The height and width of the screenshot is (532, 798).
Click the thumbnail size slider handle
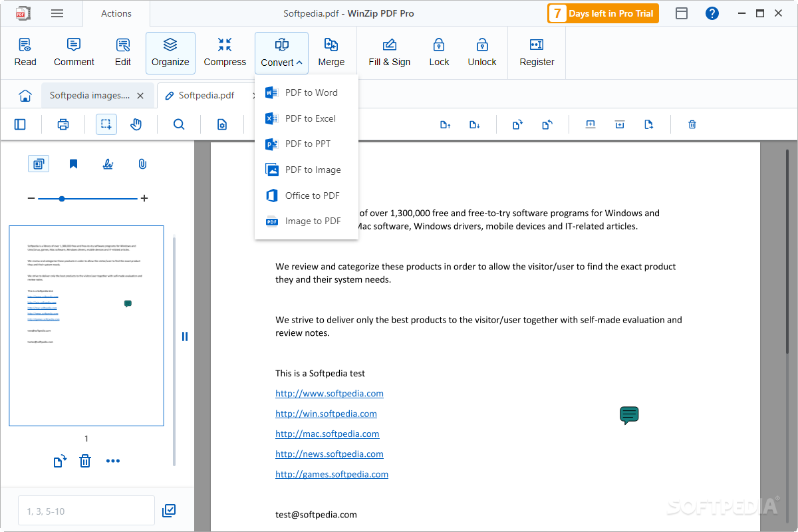click(62, 198)
